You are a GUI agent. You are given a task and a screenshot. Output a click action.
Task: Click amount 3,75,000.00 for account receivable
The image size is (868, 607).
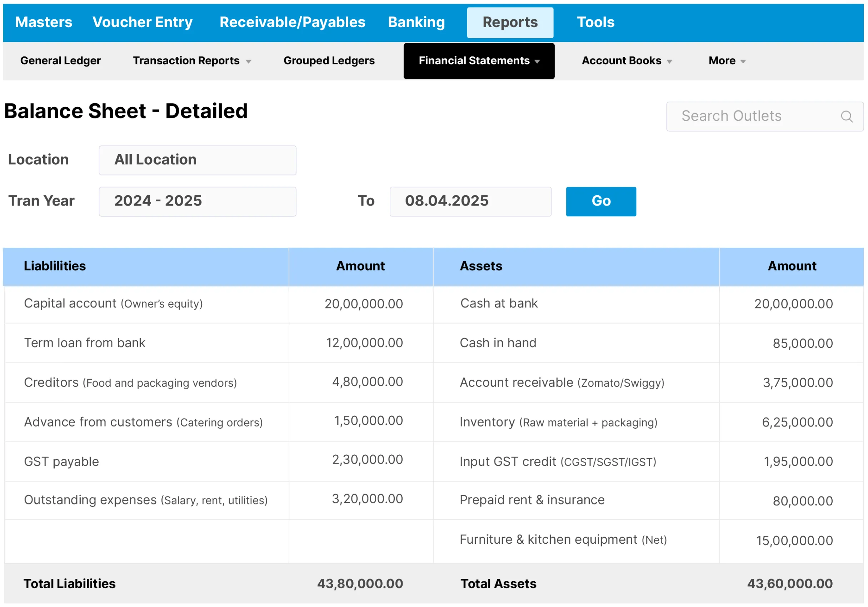point(798,383)
